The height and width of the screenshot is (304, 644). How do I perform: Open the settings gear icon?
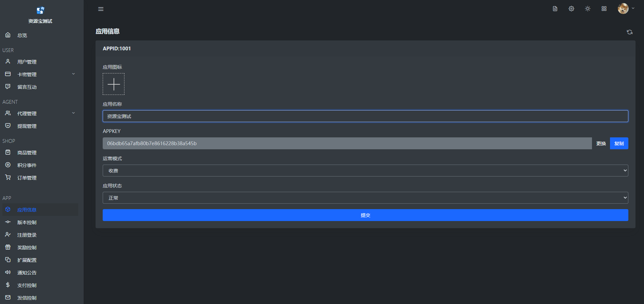pos(571,9)
